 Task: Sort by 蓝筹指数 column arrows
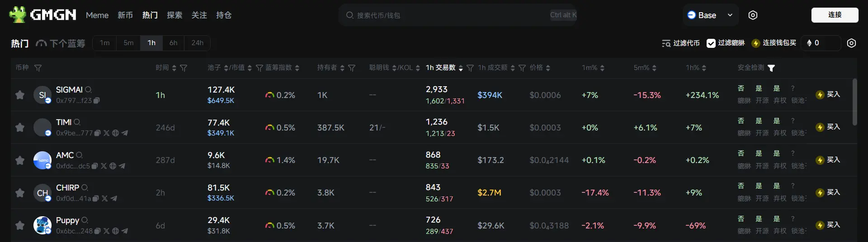[297, 68]
